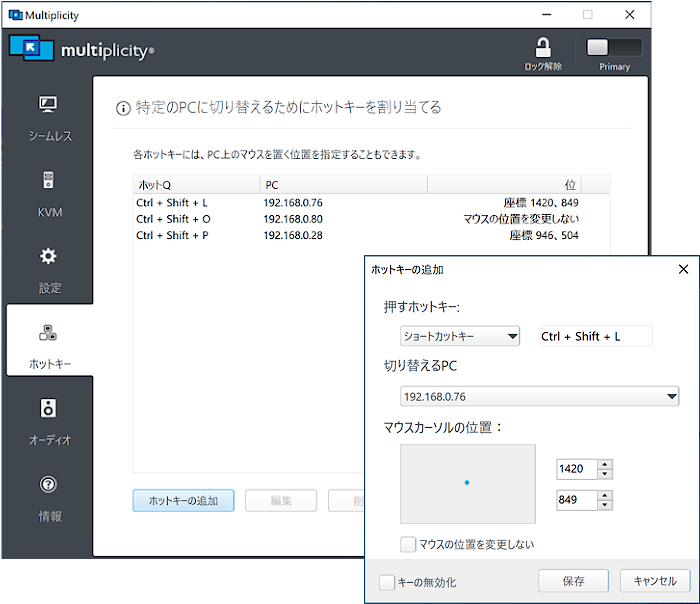The image size is (700, 604).
Task: Sort by the PC column header
Action: coord(343,185)
